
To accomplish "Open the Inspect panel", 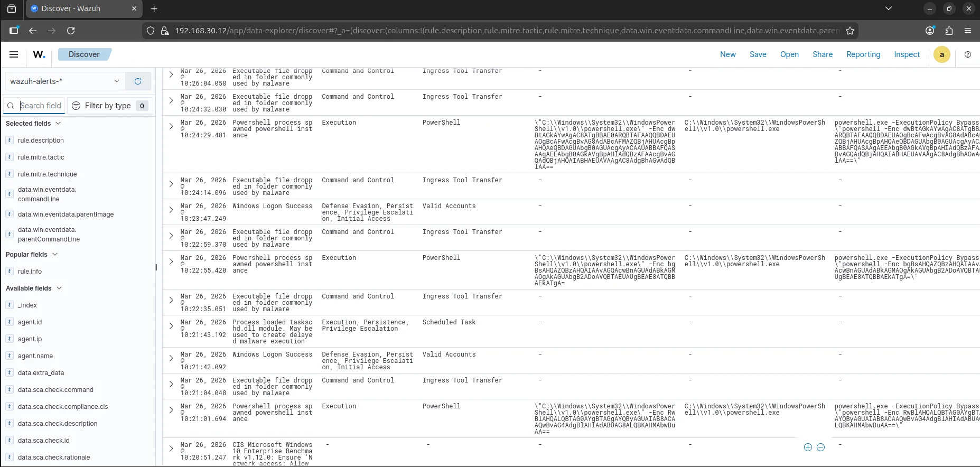I will 906,54.
